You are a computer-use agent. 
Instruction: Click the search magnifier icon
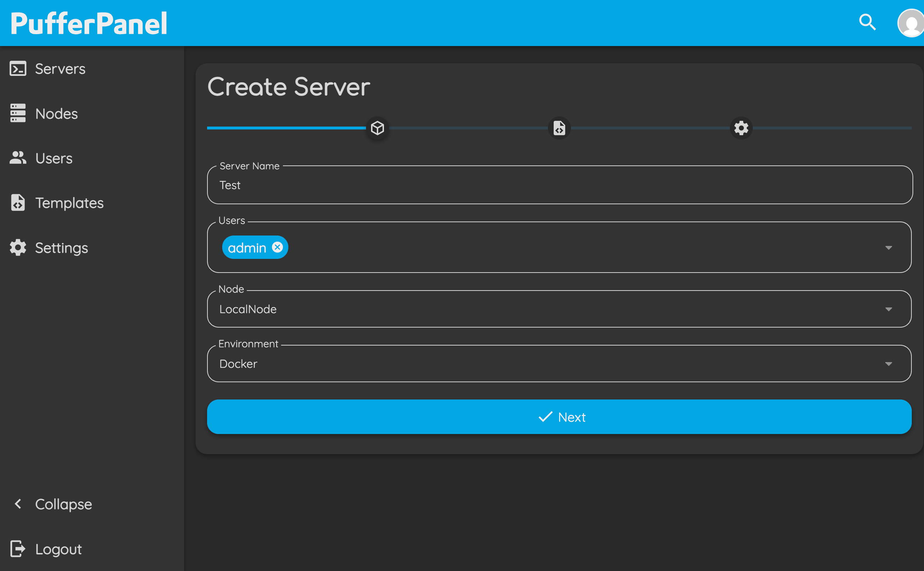867,22
